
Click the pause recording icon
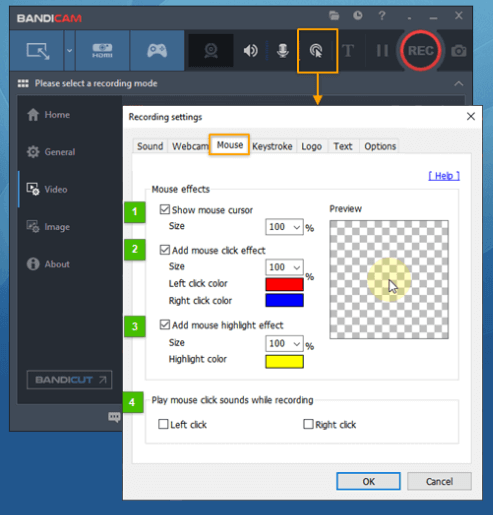[382, 51]
